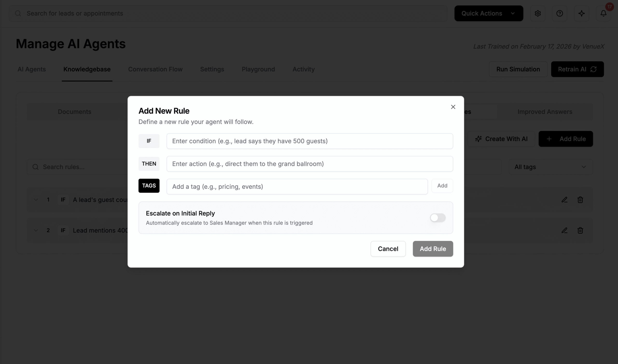Open settings gear icon in top bar

(538, 14)
